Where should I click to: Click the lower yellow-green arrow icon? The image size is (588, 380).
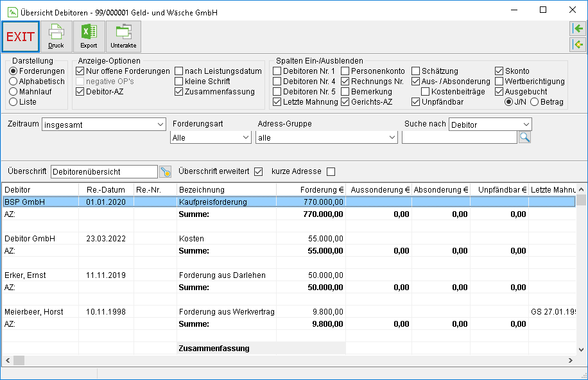[578, 45]
